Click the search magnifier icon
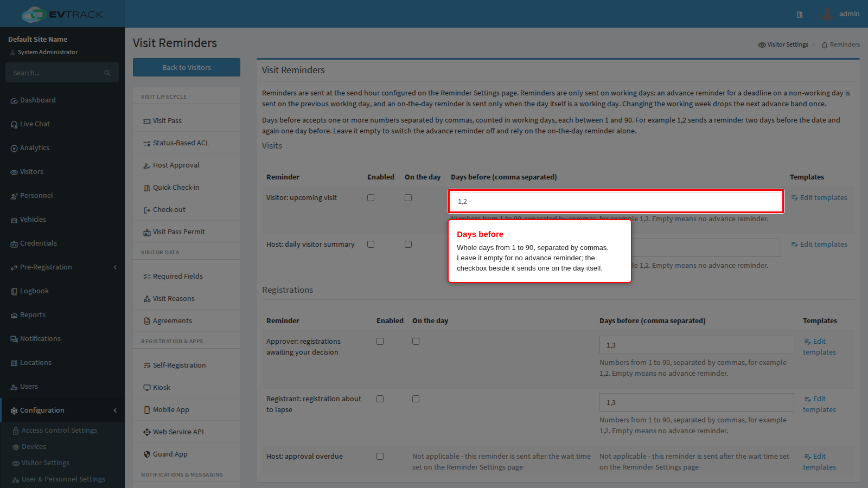The image size is (868, 488). tap(107, 73)
